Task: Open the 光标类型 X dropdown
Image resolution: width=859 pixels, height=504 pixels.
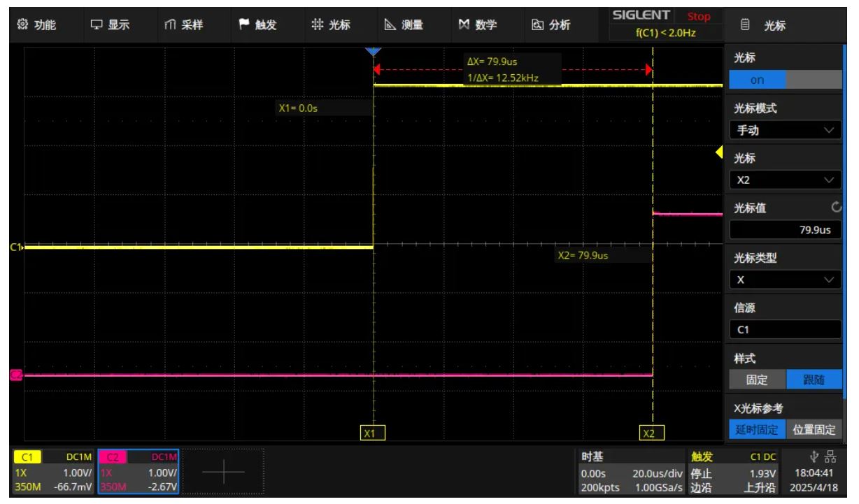Action: 786,280
